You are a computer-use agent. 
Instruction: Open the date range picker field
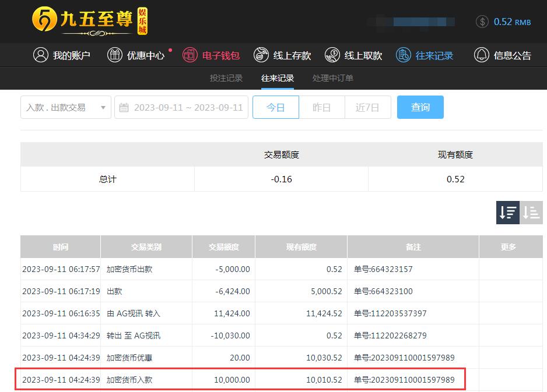click(x=181, y=107)
